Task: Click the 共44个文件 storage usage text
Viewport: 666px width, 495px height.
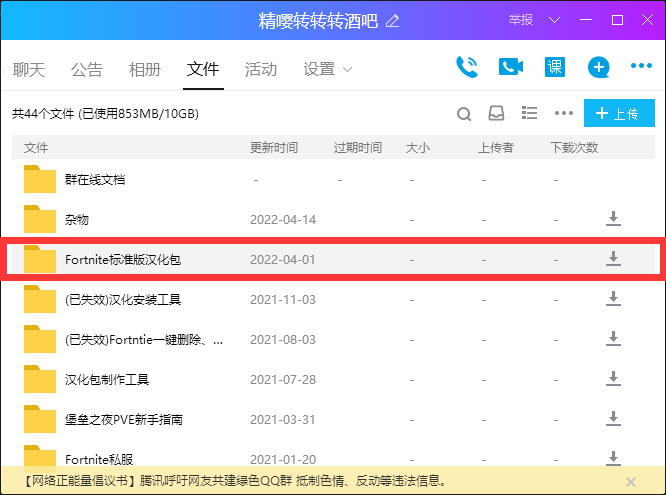Action: click(x=105, y=113)
